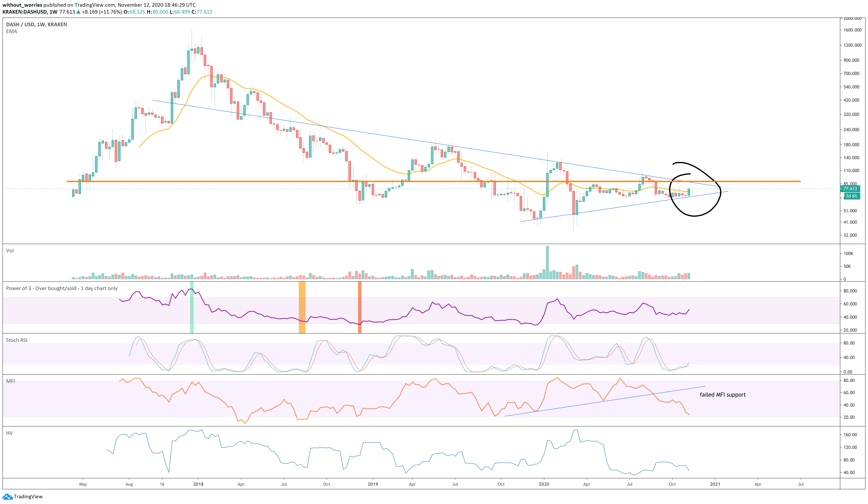Click the O:68.125 open value
The image size is (868, 504).
(134, 12)
